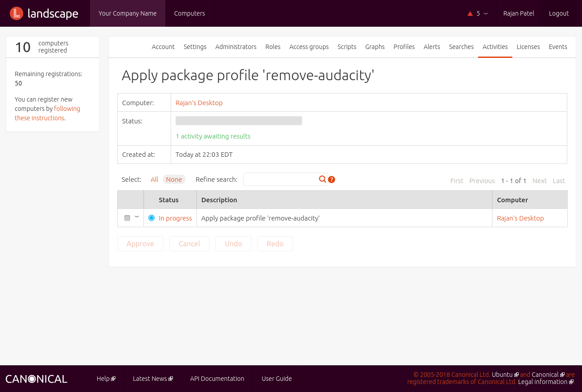Click the Next pagination link
The image size is (582, 392).
[x=540, y=181]
